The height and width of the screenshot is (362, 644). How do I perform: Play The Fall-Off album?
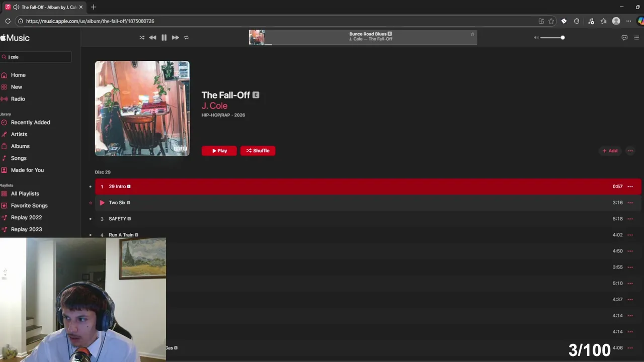219,151
